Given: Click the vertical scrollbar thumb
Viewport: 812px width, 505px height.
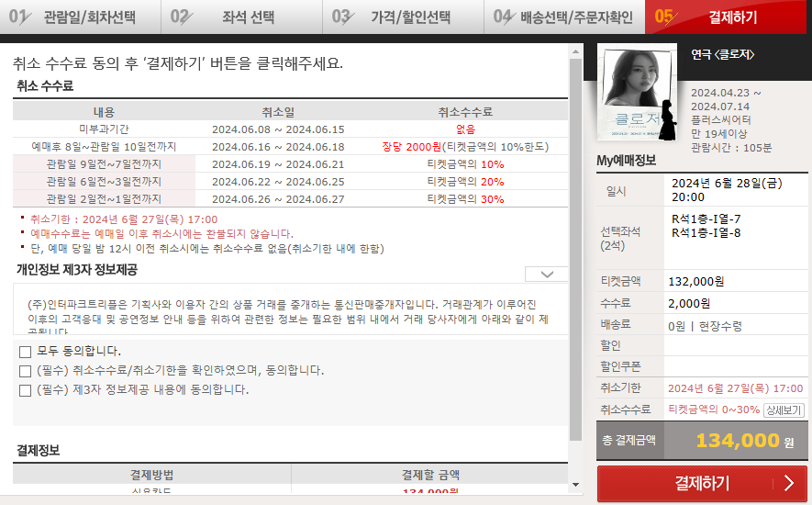Looking at the screenshot, I should (575, 250).
